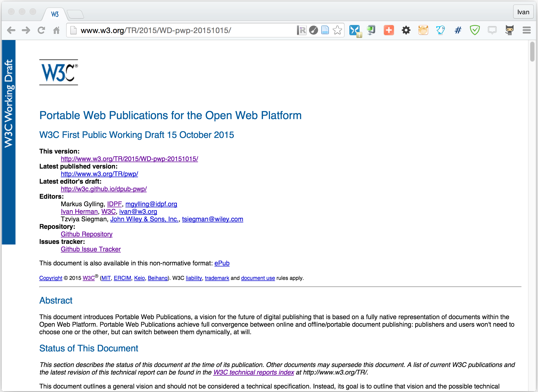Open a new tab button
Image resolution: width=538 pixels, height=392 pixels.
tap(75, 14)
